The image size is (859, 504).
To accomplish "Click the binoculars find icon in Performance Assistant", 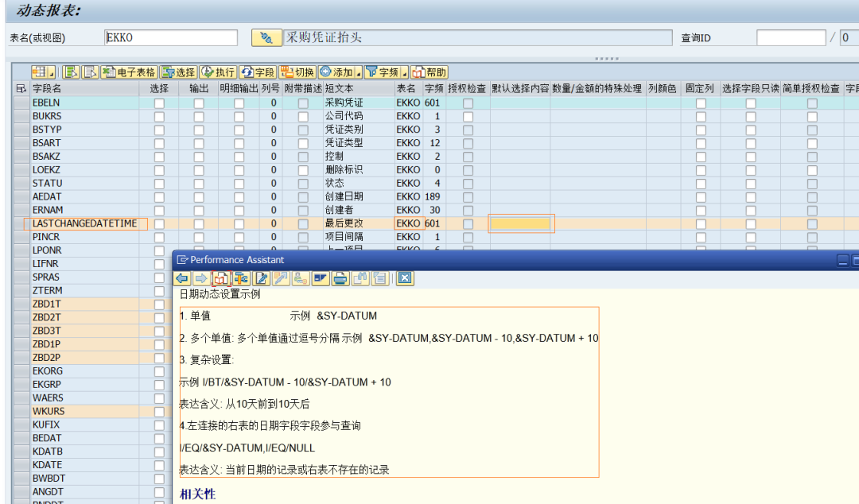I will (x=360, y=278).
